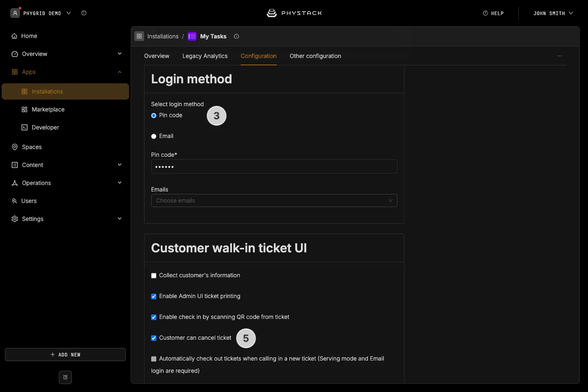Toggle the automatic ticket check-out checkbox
The width and height of the screenshot is (588, 392).
tap(154, 359)
